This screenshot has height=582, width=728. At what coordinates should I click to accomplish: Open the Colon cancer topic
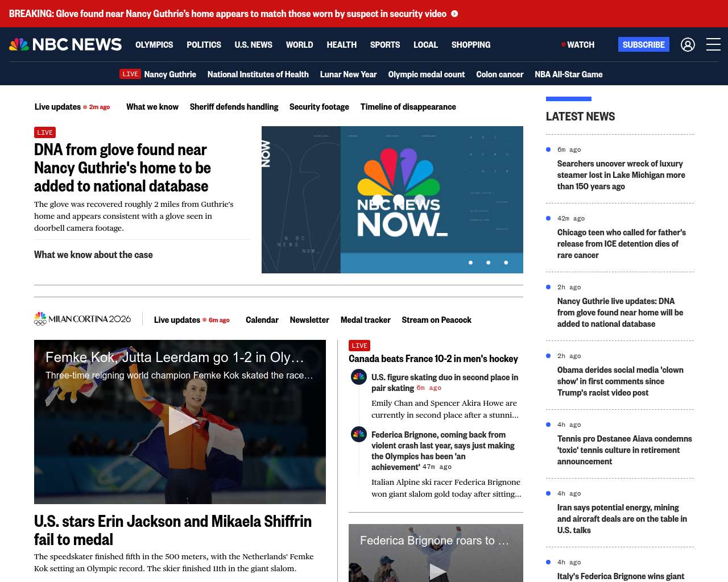click(500, 74)
